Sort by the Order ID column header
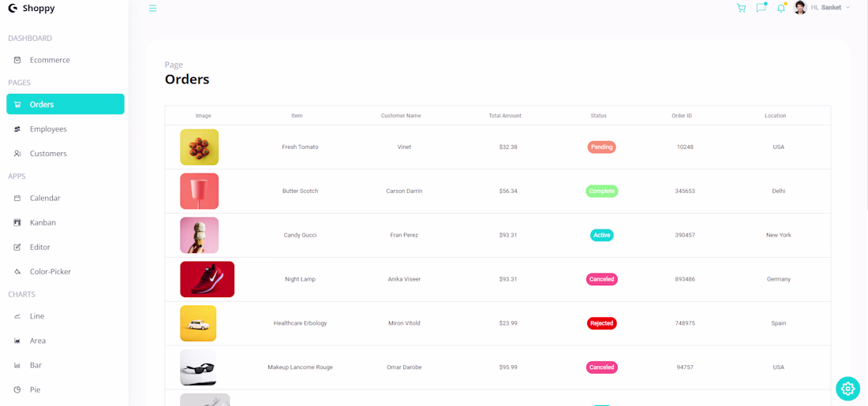 (x=682, y=116)
